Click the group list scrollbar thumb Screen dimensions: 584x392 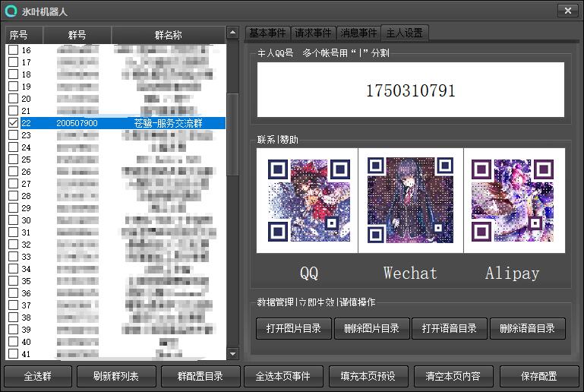233,134
